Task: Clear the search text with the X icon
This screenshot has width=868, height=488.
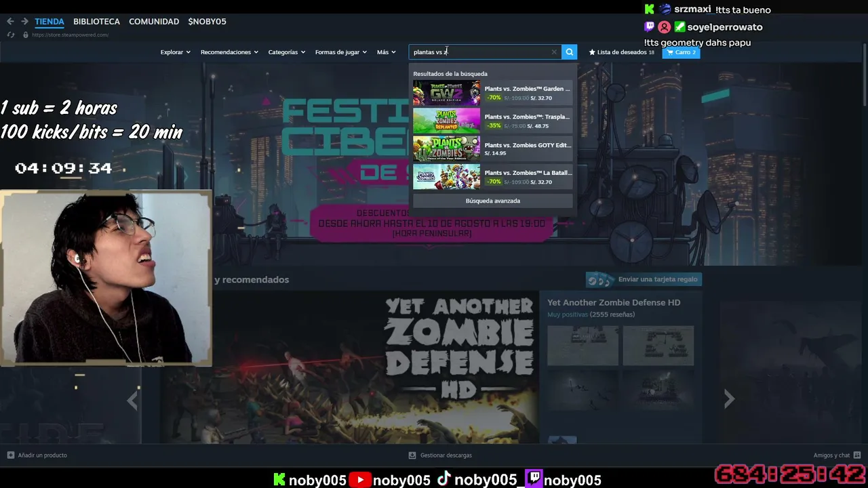Action: pyautogui.click(x=554, y=52)
